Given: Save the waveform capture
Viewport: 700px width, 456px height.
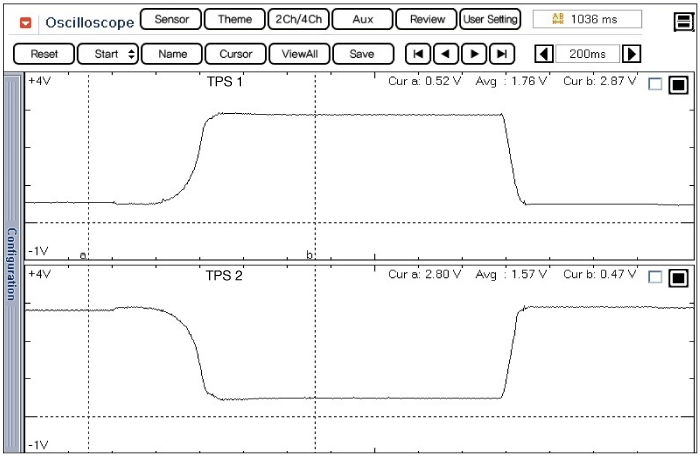Looking at the screenshot, I should coord(363,54).
